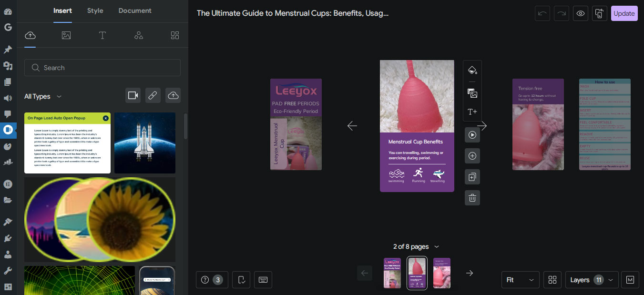
Task: Open the WordPress Comments sidebar icon
Action: 8,114
